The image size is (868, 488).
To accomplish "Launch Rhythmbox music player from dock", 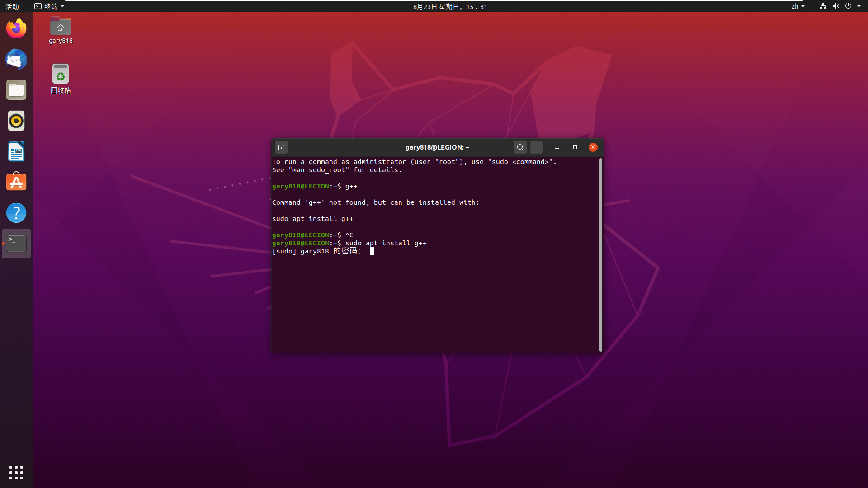I will 16,121.
